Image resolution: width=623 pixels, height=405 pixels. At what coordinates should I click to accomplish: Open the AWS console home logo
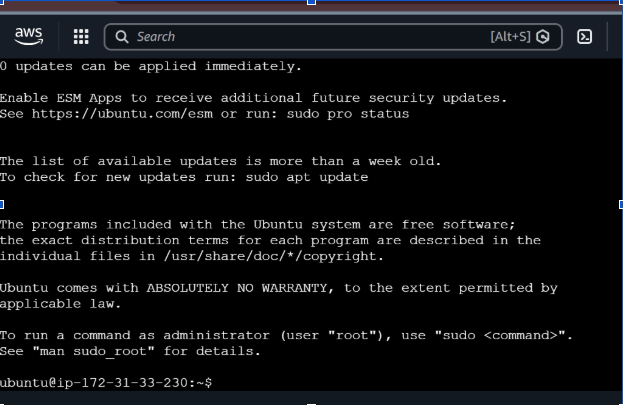click(x=29, y=37)
